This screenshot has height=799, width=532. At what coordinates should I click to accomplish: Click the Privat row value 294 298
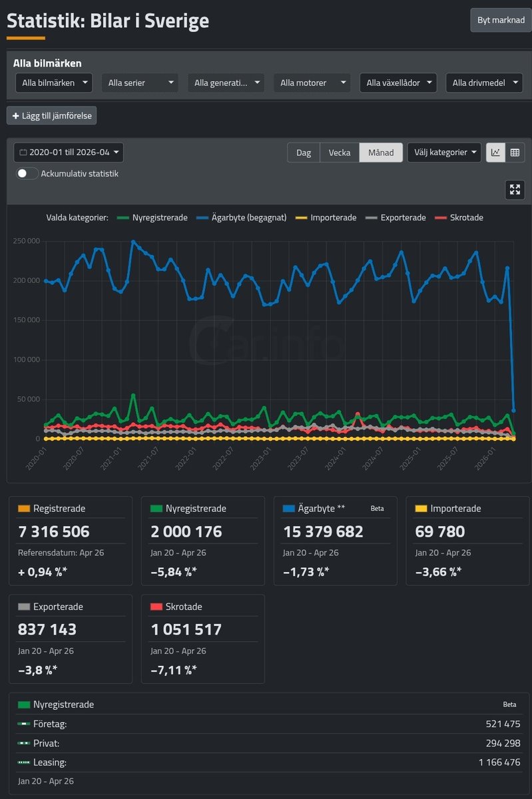503,743
